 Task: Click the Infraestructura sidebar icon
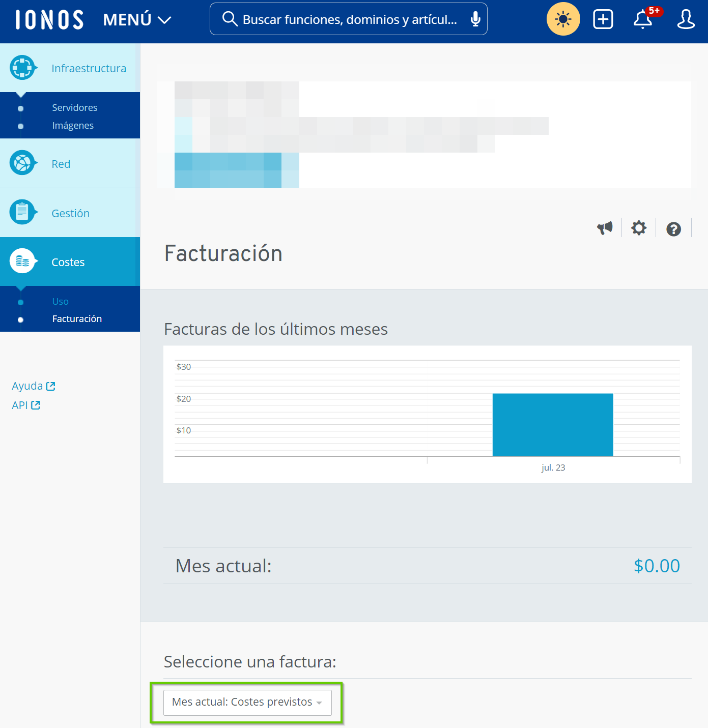tap(22, 68)
